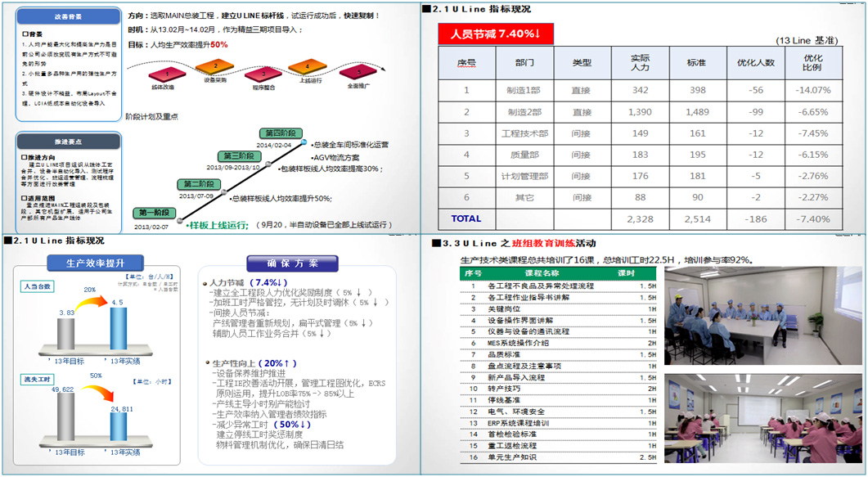Click the 工程技术部 department cell
Viewport: 868px width, 477px height.
click(524, 134)
